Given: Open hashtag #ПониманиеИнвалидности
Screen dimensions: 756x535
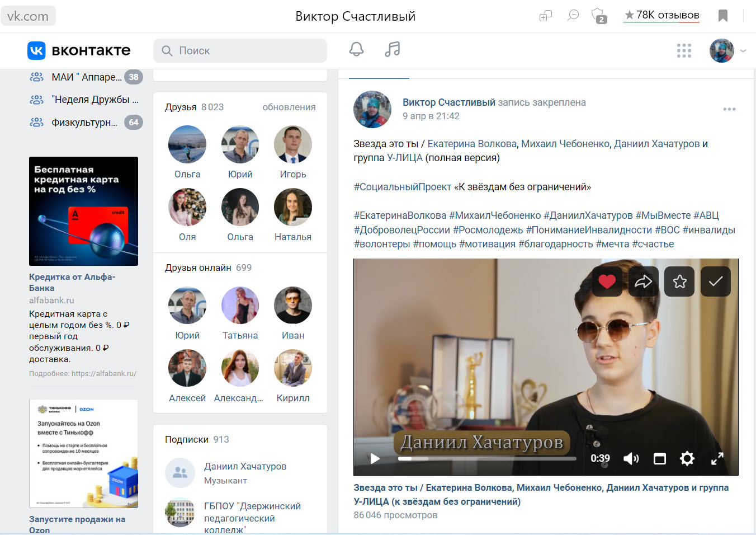Looking at the screenshot, I should (x=589, y=230).
